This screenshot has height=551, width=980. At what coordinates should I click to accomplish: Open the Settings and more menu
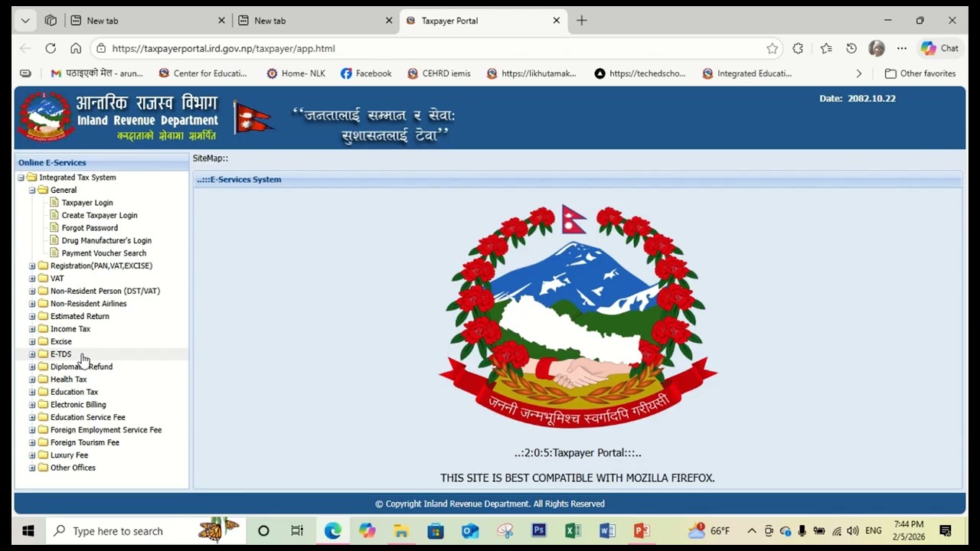point(902,48)
